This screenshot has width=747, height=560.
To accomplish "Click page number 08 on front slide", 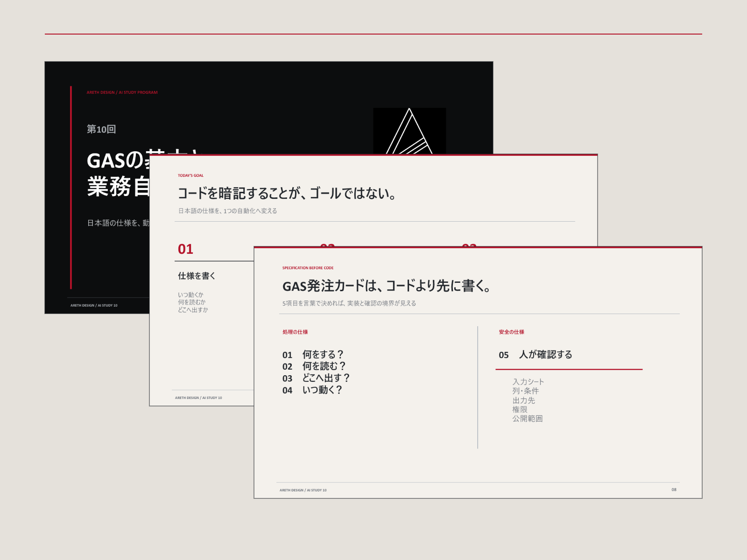I will tap(674, 490).
